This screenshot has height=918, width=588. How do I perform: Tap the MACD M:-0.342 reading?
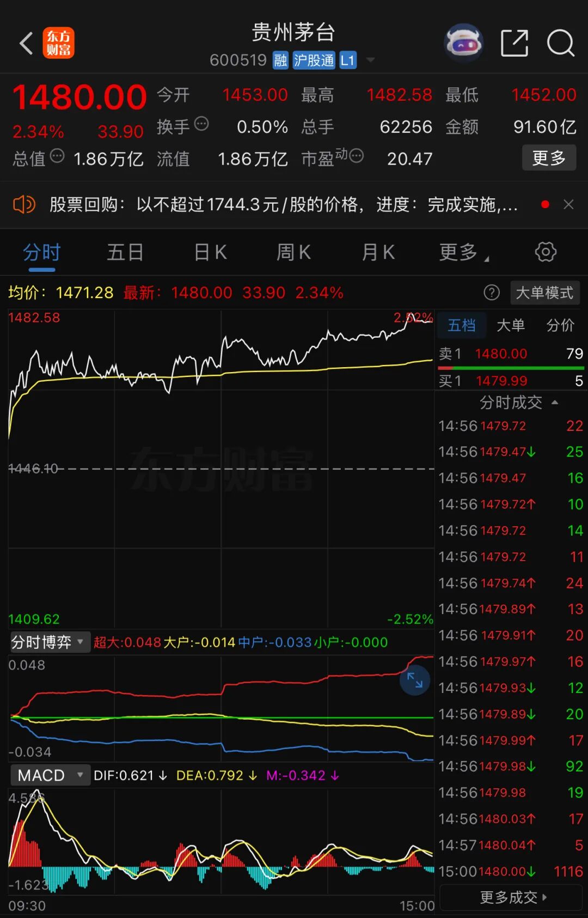[x=302, y=775]
